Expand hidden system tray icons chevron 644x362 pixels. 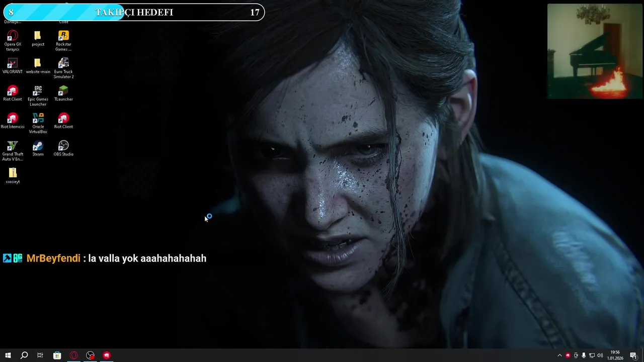pyautogui.click(x=559, y=355)
